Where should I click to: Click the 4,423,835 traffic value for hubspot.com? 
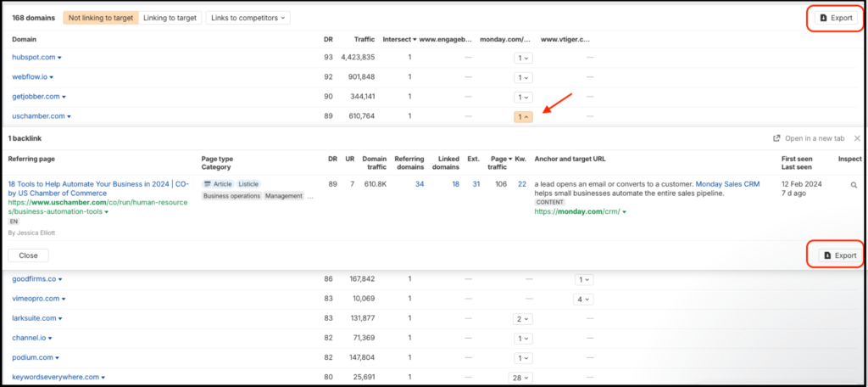[x=359, y=57]
